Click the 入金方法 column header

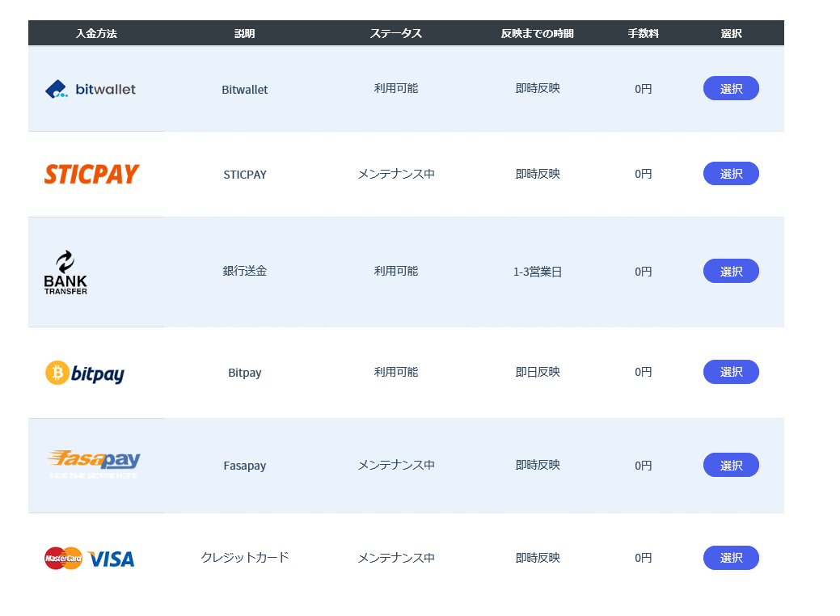96,33
